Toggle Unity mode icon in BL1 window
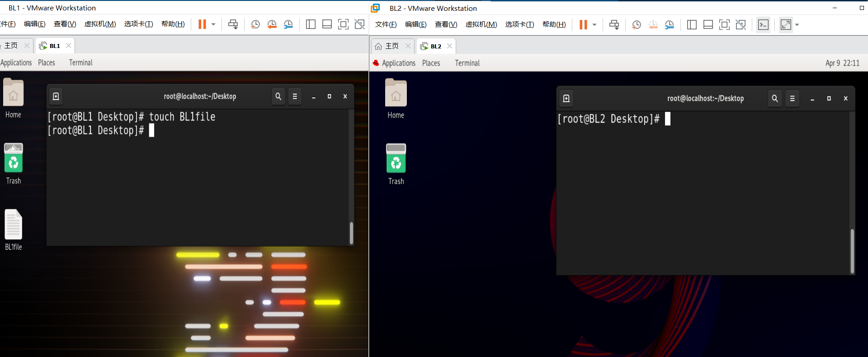Image resolution: width=868 pixels, height=357 pixels. [359, 24]
